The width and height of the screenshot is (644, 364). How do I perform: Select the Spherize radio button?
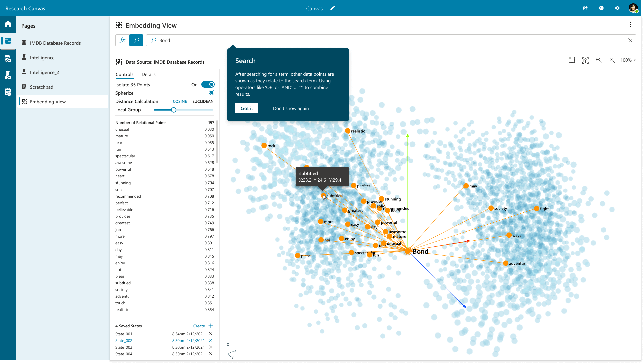(212, 93)
